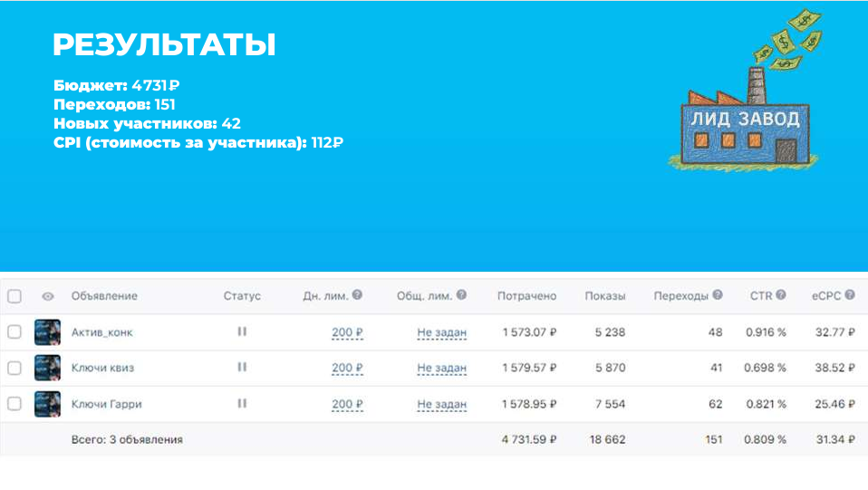Select spent amount 1 578.95 ₽
Viewport: 868px width, 490px height.
529,404
